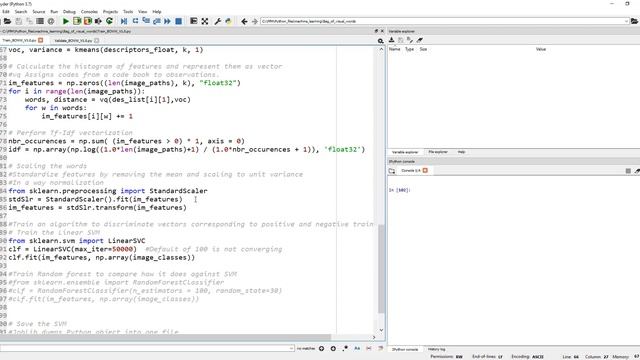Viewport: 640px width, 360px height.
Task: Undock the editor pane
Action: pos(376,31)
